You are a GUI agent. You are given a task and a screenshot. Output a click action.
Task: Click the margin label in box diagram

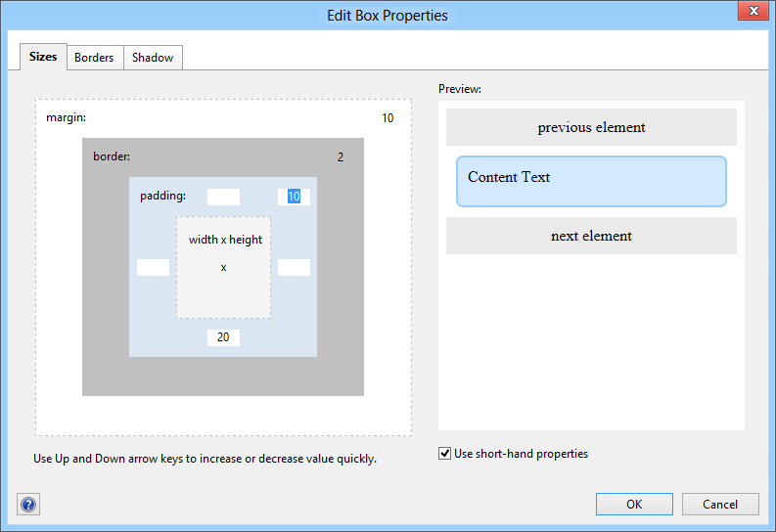pos(67,118)
